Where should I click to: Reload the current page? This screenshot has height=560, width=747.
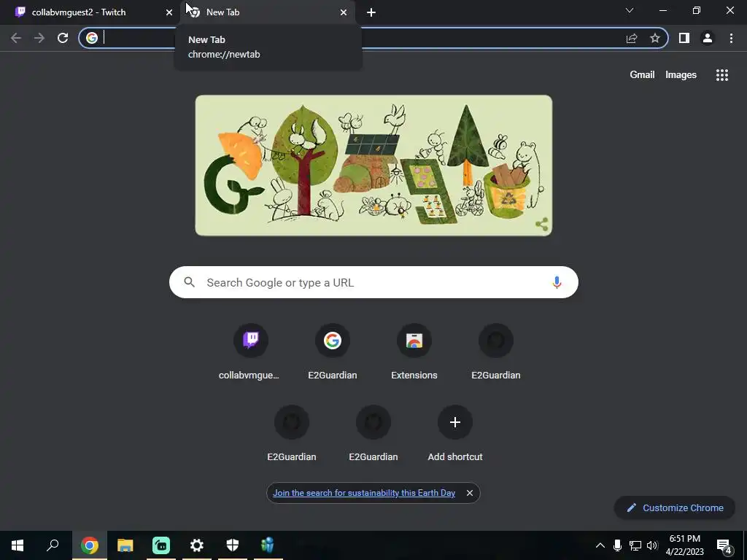pos(63,38)
